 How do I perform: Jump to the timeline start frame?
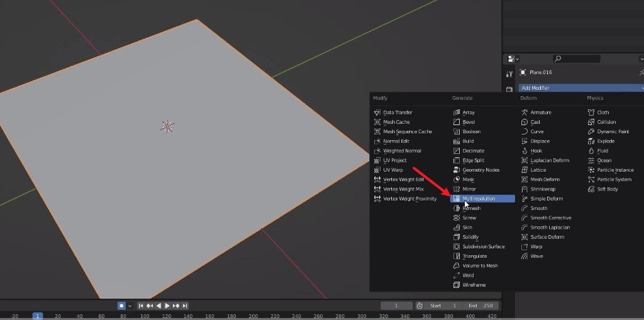[x=141, y=306]
